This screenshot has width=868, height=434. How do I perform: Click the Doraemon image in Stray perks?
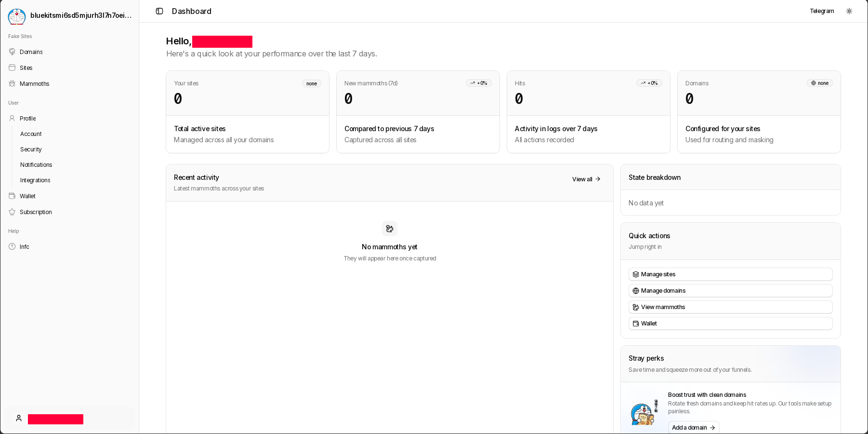644,413
